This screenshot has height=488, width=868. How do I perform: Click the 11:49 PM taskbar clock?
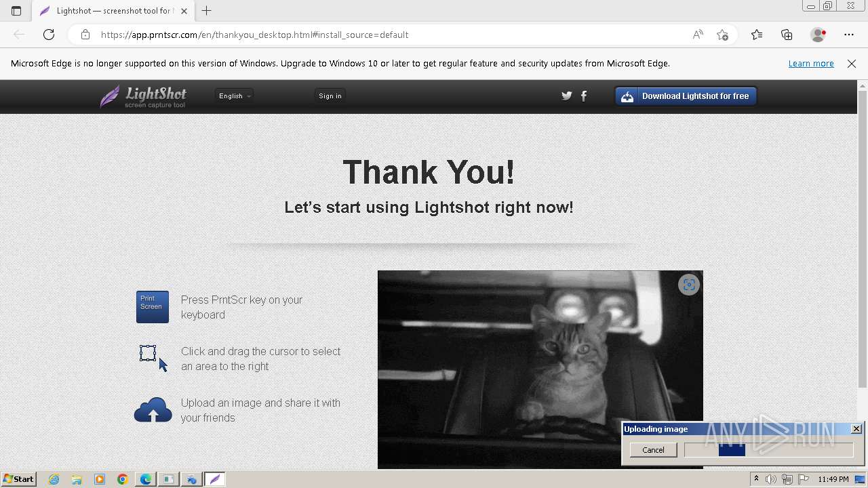(x=833, y=479)
